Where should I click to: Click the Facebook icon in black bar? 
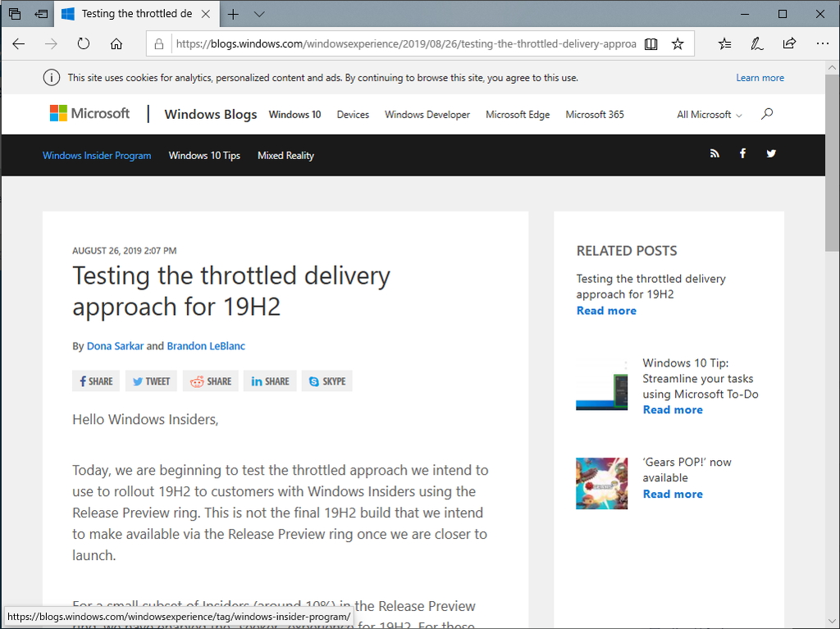742,154
